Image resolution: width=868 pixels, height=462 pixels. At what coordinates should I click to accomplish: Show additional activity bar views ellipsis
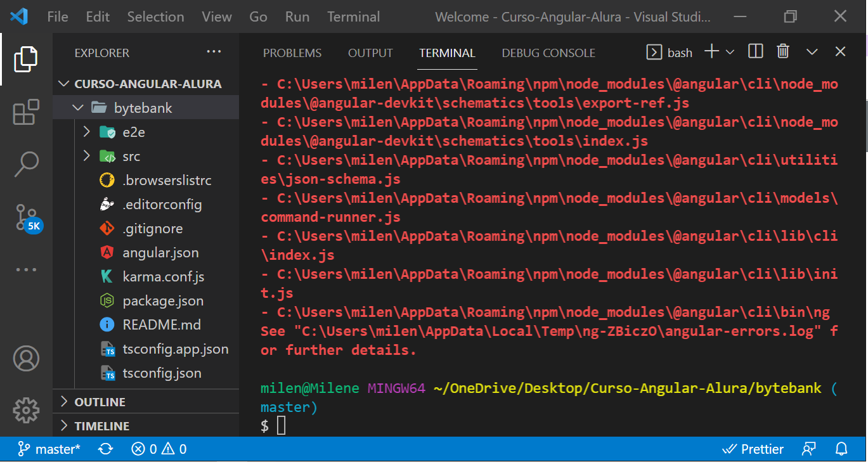(x=26, y=269)
